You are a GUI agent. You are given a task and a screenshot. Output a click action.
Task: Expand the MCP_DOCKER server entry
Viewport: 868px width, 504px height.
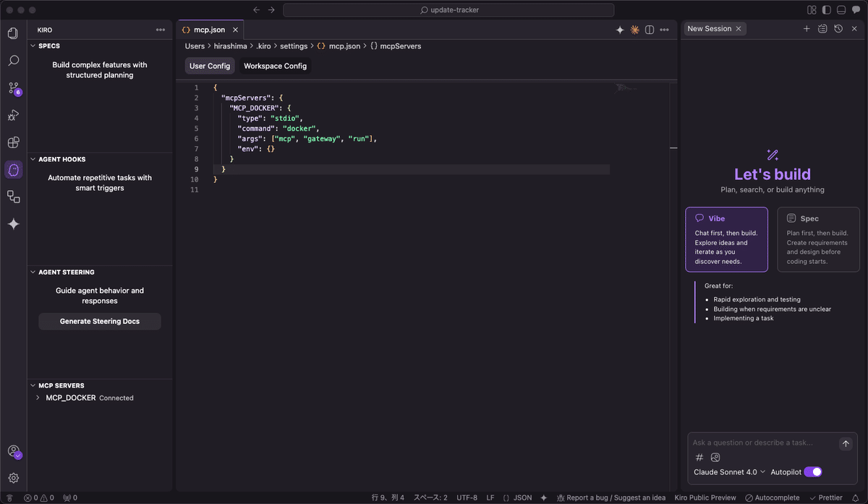(x=36, y=398)
